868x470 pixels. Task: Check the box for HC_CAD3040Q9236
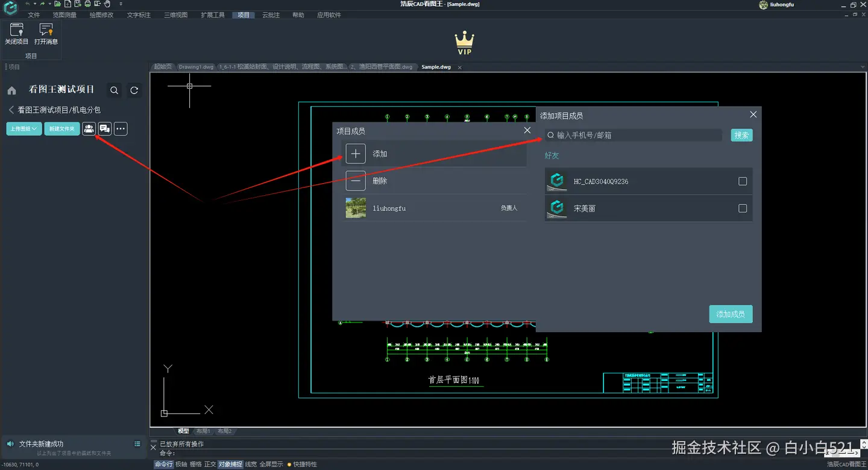[743, 181]
